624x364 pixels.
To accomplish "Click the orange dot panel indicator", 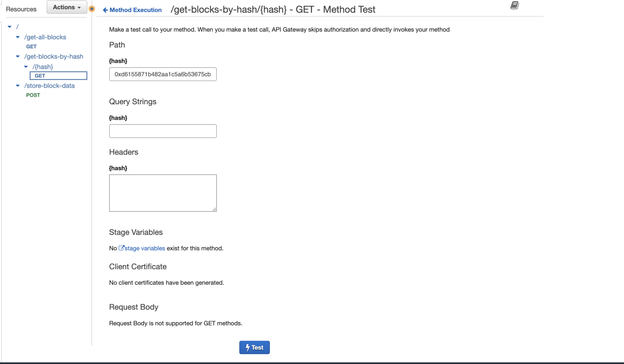I will 92,9.
